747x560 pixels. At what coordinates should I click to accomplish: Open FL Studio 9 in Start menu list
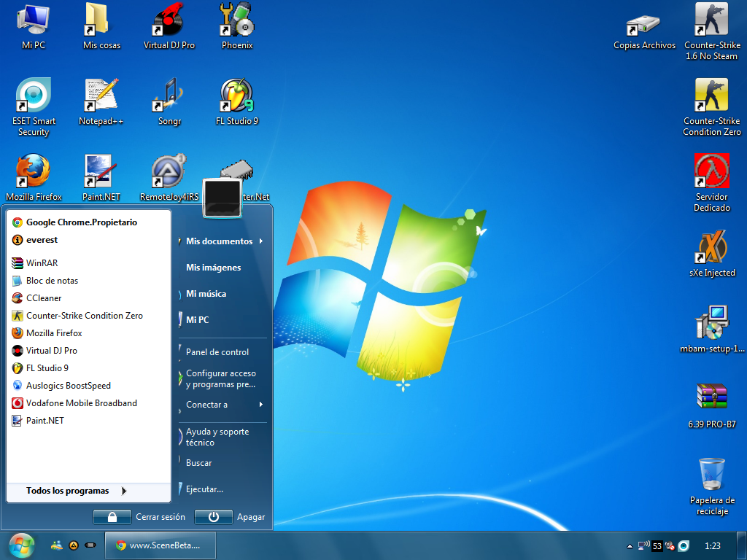88,368
